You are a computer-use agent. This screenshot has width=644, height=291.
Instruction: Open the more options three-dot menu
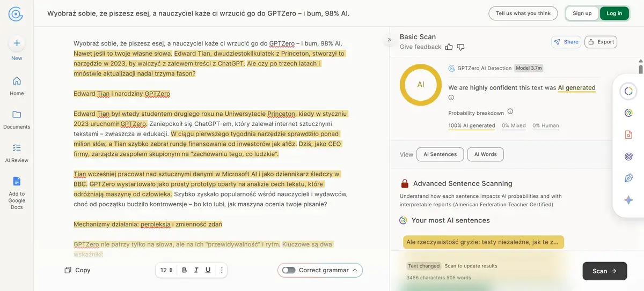pyautogui.click(x=222, y=270)
